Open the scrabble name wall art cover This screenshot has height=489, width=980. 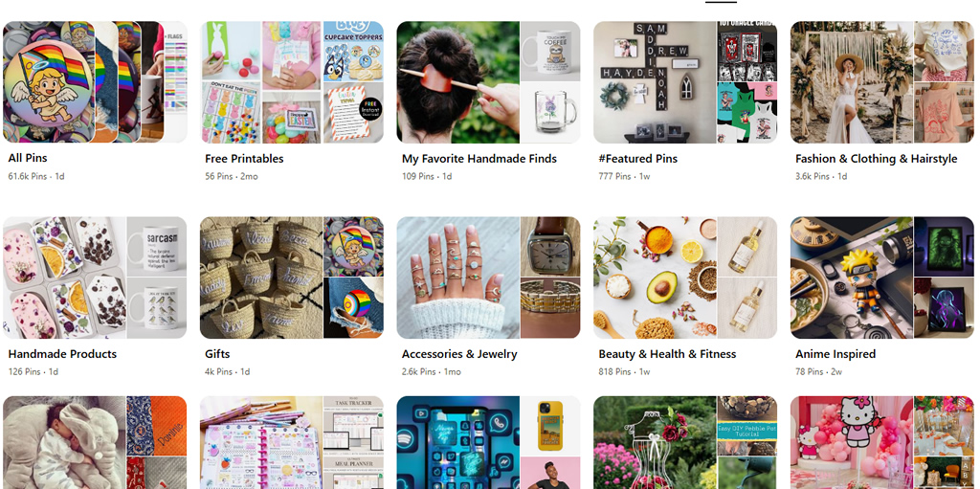(x=655, y=82)
